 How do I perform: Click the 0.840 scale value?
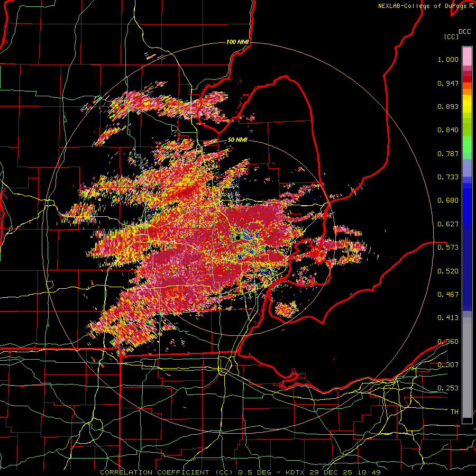click(448, 130)
